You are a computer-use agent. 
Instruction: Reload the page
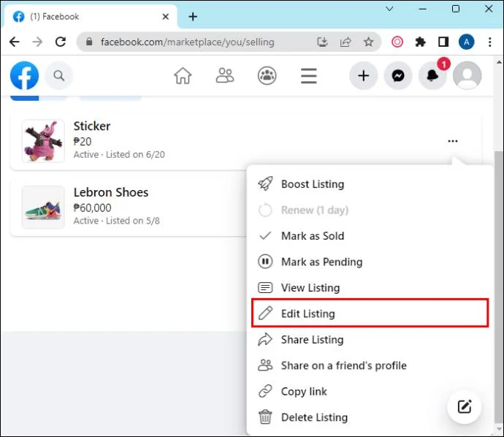pos(61,42)
